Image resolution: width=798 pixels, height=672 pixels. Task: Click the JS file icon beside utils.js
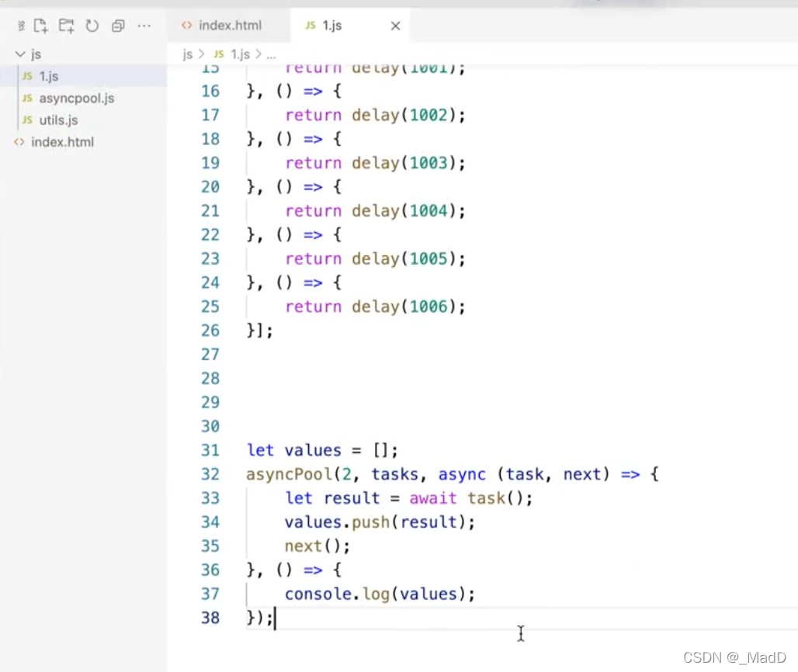(x=27, y=120)
